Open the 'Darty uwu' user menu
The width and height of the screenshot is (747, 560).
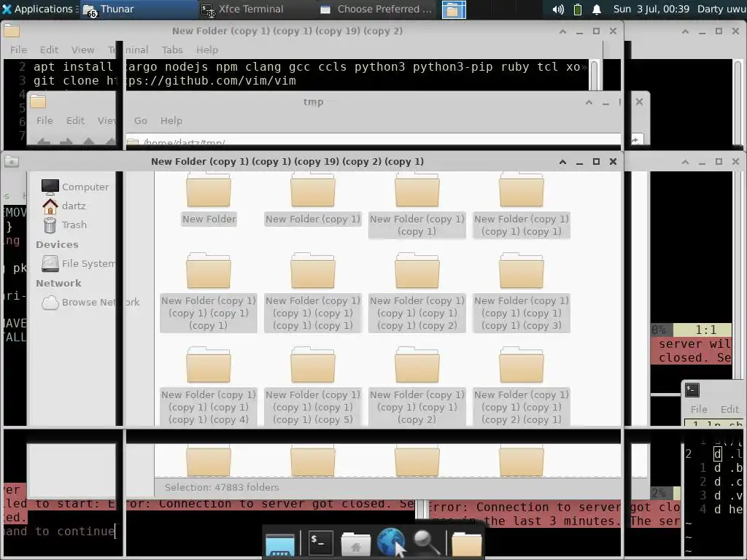coord(721,9)
